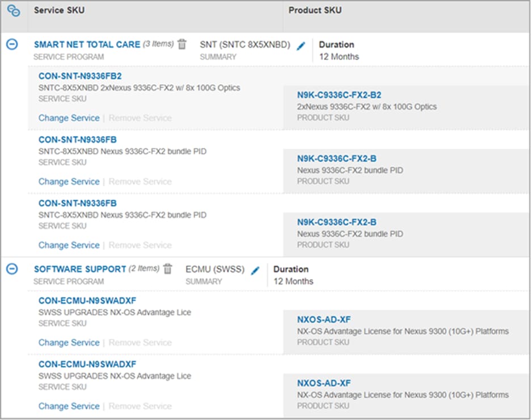Select the ECMU (SWSS) summary text

coord(215,269)
